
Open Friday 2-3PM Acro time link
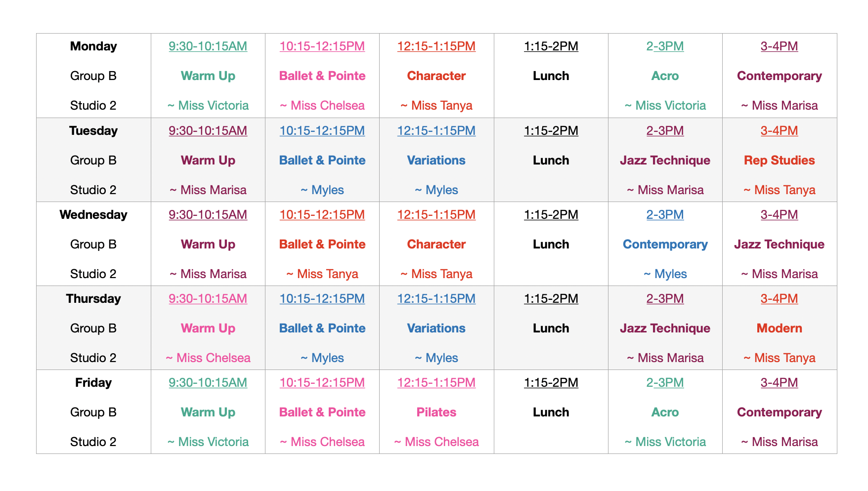point(665,383)
